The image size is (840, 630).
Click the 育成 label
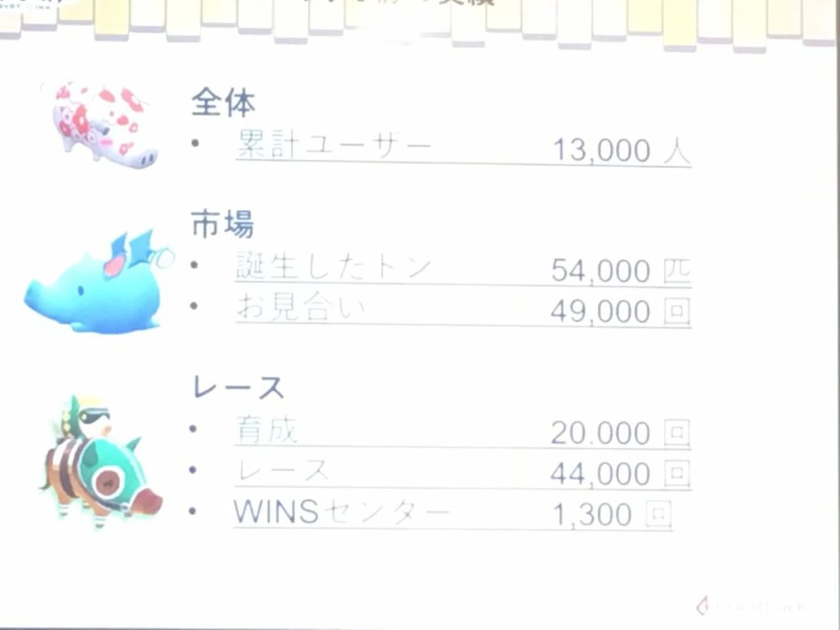(x=267, y=430)
